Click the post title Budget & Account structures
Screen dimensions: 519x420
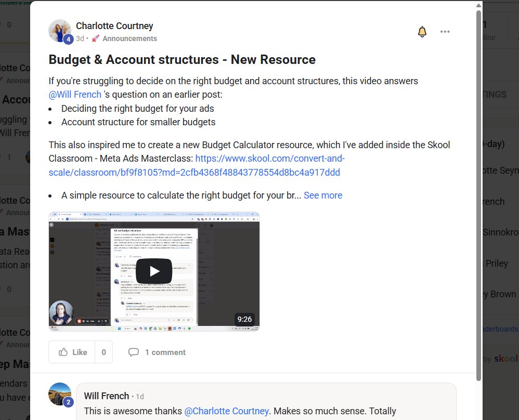click(182, 60)
